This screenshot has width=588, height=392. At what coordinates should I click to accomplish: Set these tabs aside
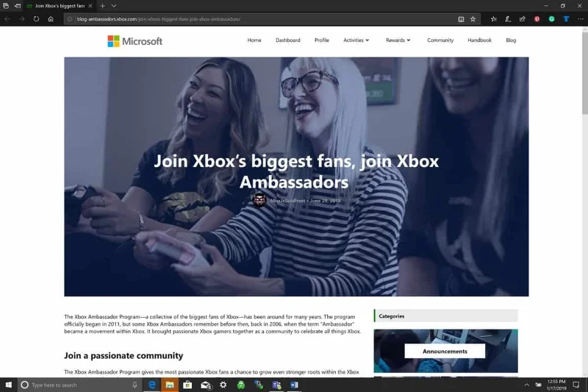click(17, 6)
